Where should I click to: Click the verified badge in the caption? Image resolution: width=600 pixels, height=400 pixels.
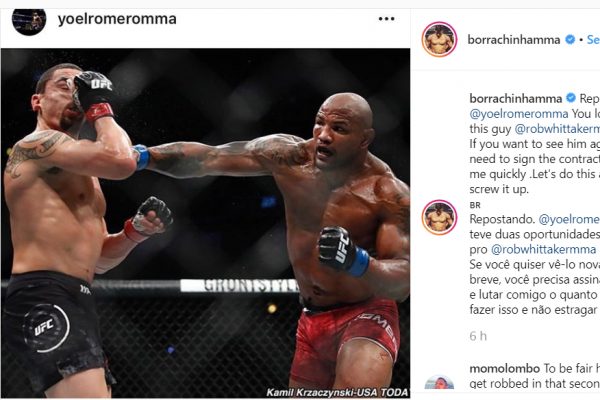[x=571, y=98]
